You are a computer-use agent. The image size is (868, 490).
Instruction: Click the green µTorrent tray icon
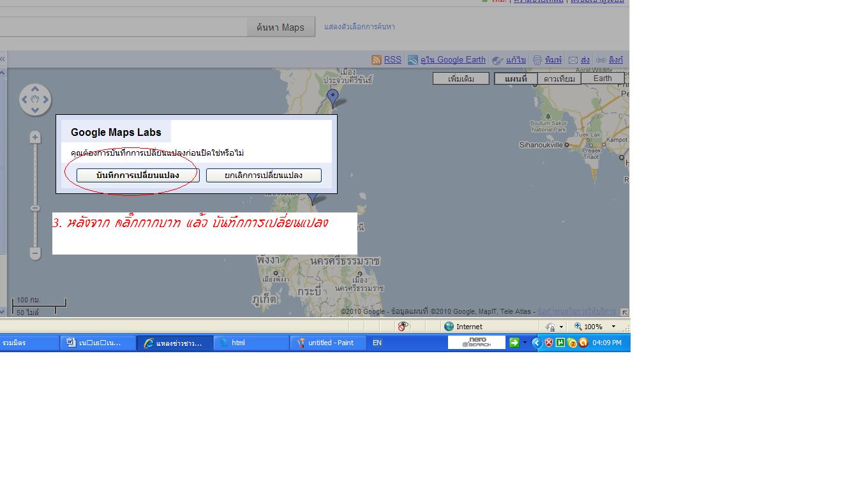[x=560, y=343]
